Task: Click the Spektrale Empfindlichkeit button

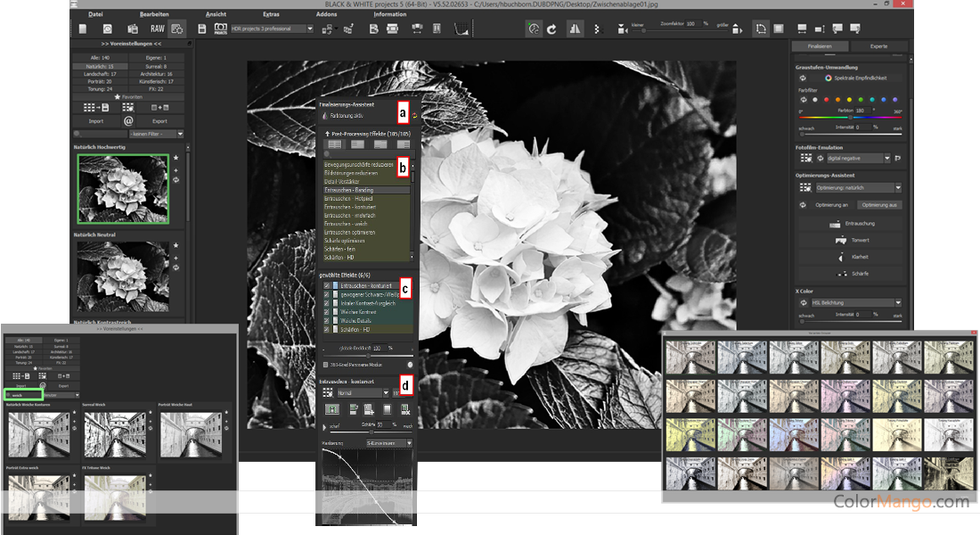Action: [856, 78]
